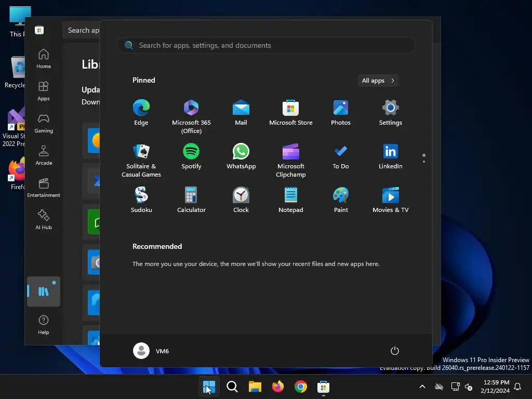Launch Microsoft 365 (Office) app
532x399 pixels.
pyautogui.click(x=191, y=116)
